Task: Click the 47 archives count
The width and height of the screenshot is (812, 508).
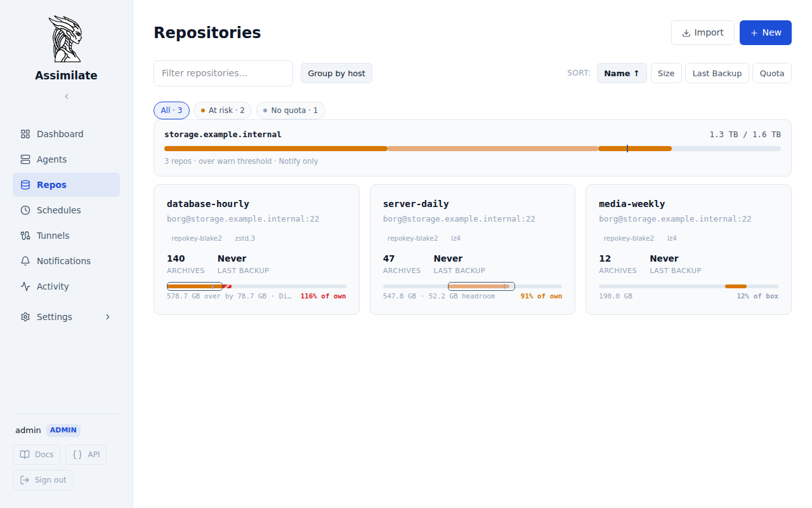Action: [389, 258]
